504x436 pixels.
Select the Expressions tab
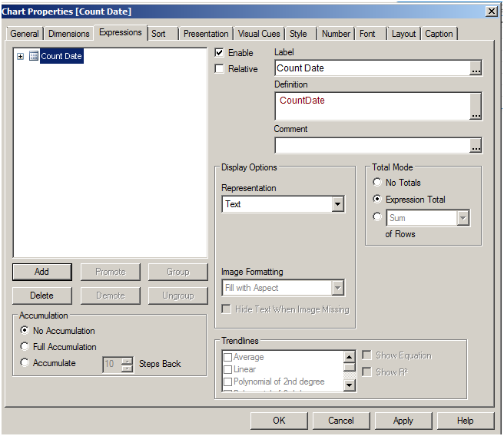[120, 32]
